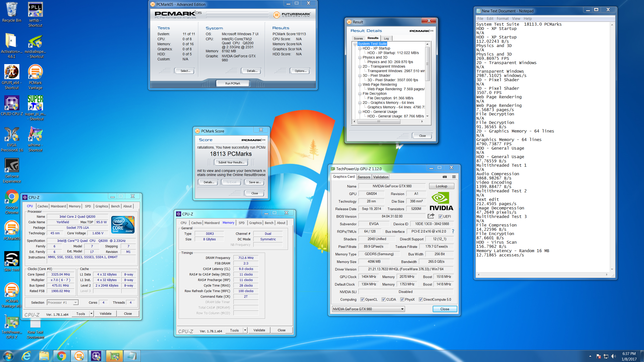Screen dimensions: 644x362
Task: Open the Tools dropdown arrow in left CPU-Z
Action: (x=92, y=313)
